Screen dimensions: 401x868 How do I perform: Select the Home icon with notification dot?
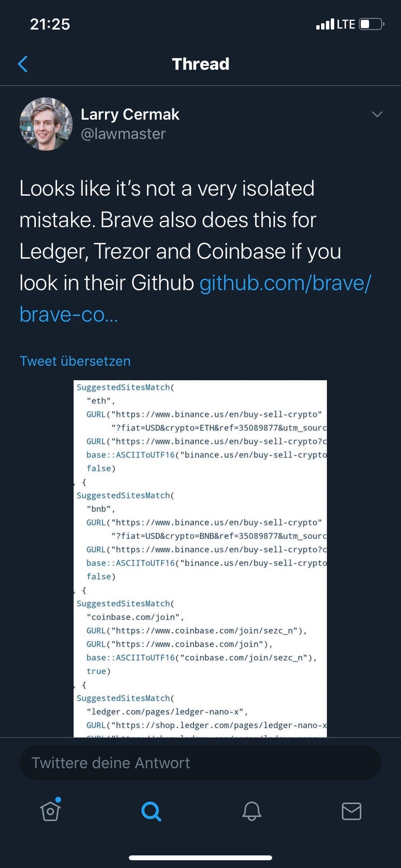click(x=51, y=811)
